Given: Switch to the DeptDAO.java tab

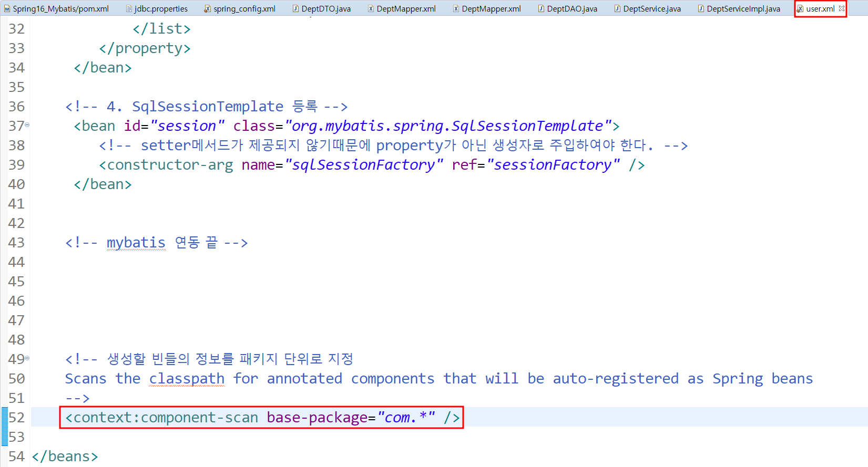Looking at the screenshot, I should [x=567, y=8].
